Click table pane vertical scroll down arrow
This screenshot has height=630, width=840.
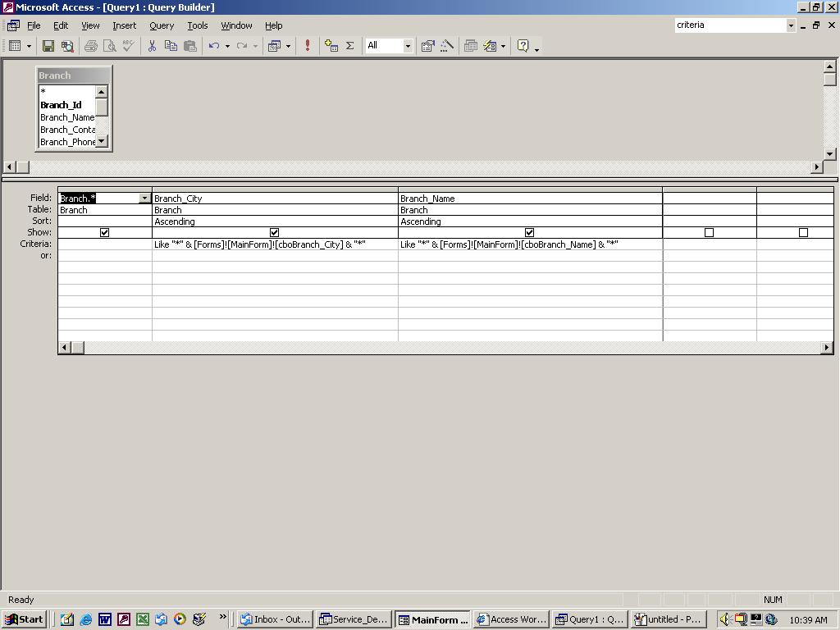point(830,153)
